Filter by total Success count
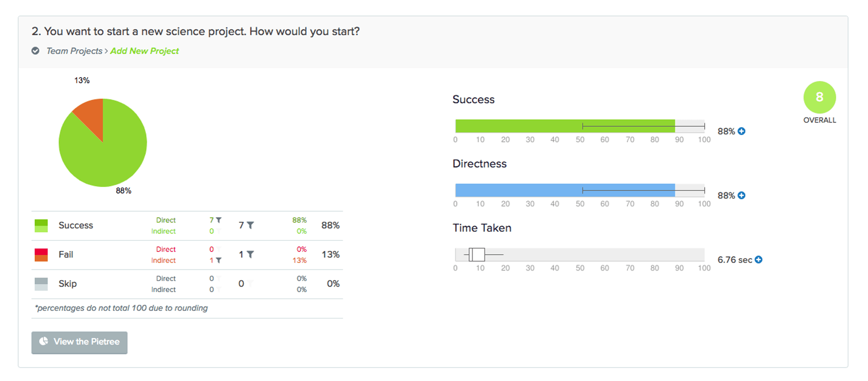 250,225
